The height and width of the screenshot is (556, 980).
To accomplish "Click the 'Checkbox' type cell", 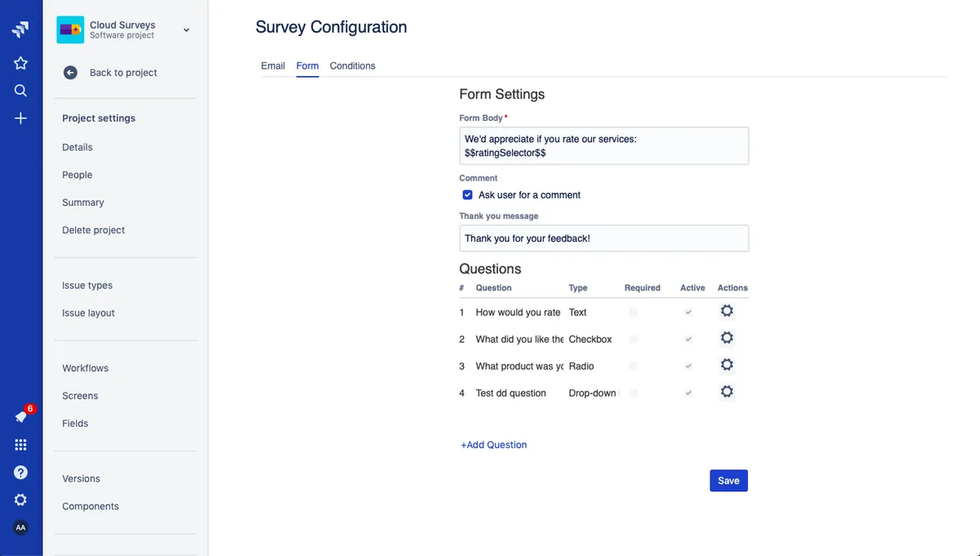I will click(590, 340).
